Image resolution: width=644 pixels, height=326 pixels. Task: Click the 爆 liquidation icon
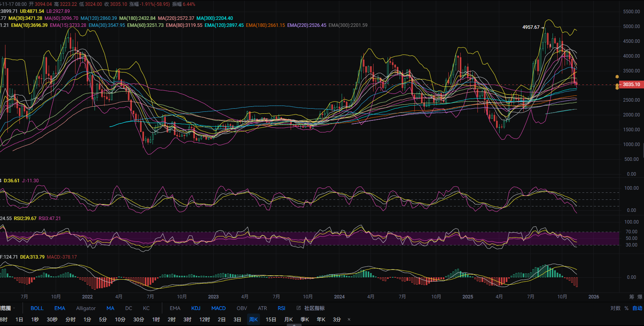coord(640,297)
